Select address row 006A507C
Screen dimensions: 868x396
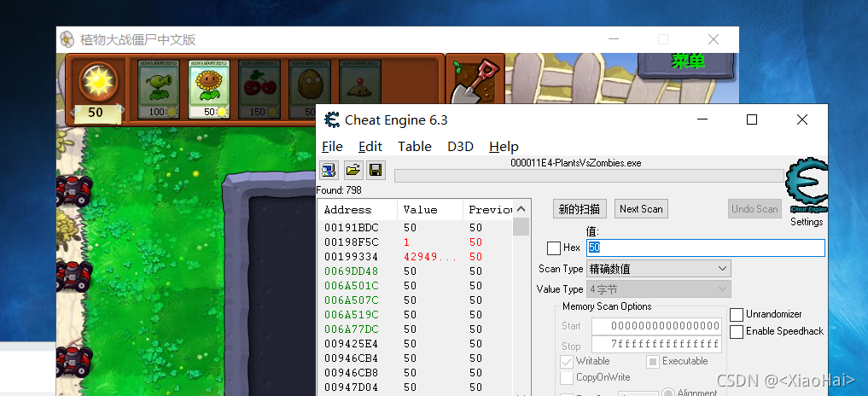pyautogui.click(x=416, y=300)
